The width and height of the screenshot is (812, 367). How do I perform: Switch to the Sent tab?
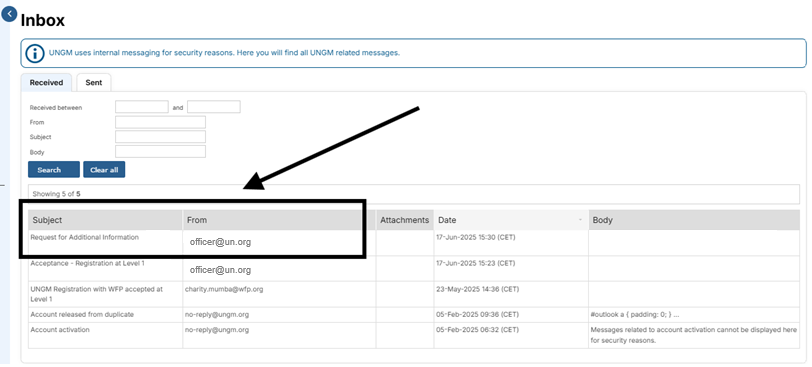pos(94,82)
